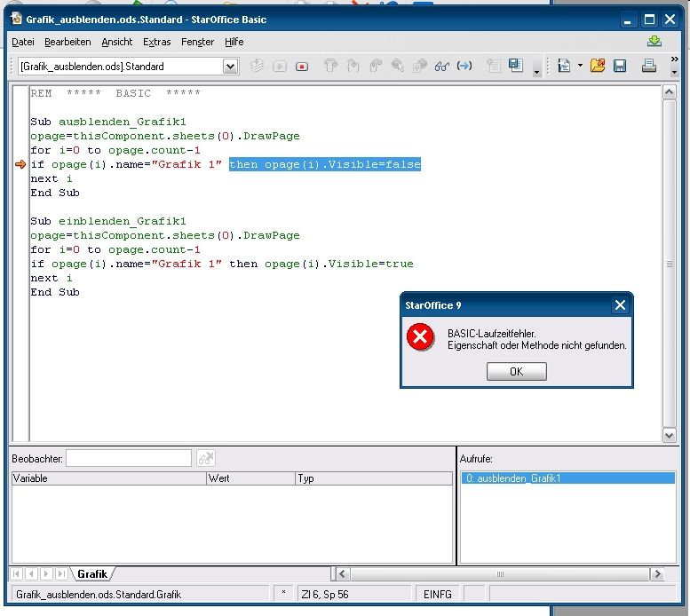Image resolution: width=690 pixels, height=616 pixels.
Task: Click the Print icon in toolbar
Action: pyautogui.click(x=648, y=66)
